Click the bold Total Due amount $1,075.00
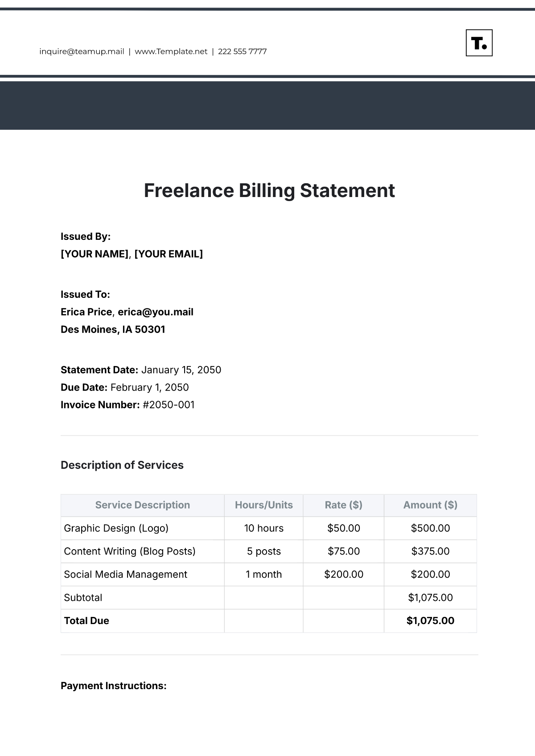Image resolution: width=535 pixels, height=756 pixels. pyautogui.click(x=430, y=621)
